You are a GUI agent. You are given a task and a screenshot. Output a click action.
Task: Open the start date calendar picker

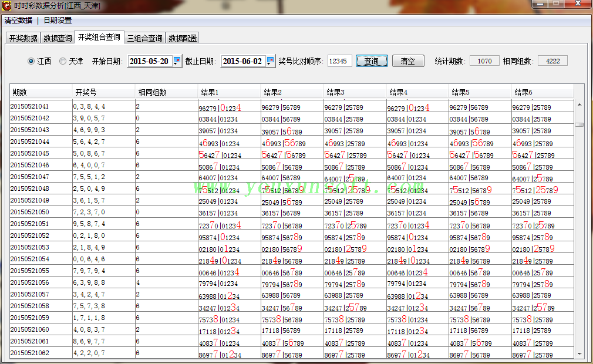click(177, 61)
